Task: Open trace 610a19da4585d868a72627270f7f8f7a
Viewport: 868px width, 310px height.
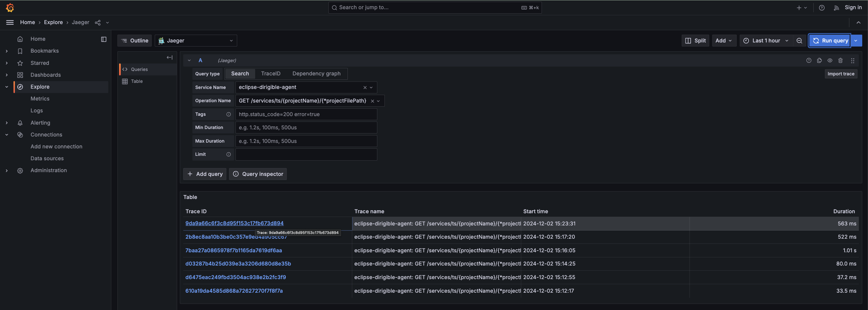Action: click(x=234, y=291)
